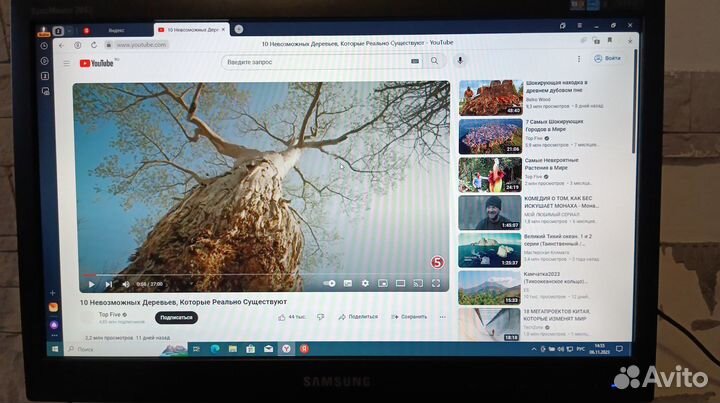Mute the video with the speaker icon
Image resolution: width=720 pixels, height=403 pixels.
tap(126, 285)
